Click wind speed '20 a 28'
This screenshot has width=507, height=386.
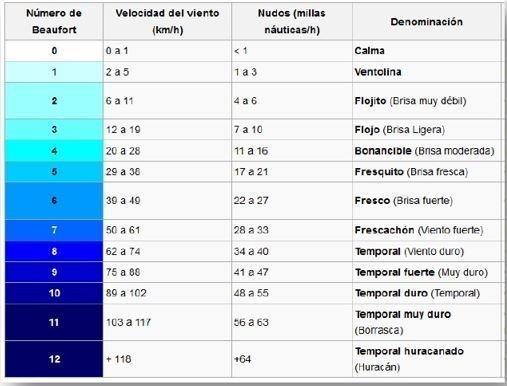[x=123, y=151]
